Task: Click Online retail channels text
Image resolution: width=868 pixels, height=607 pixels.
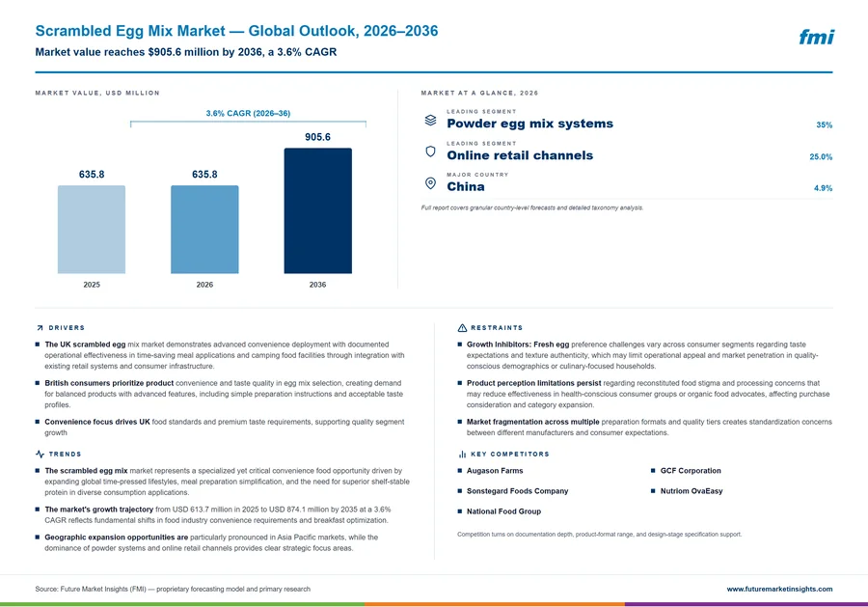Action: pyautogui.click(x=520, y=155)
